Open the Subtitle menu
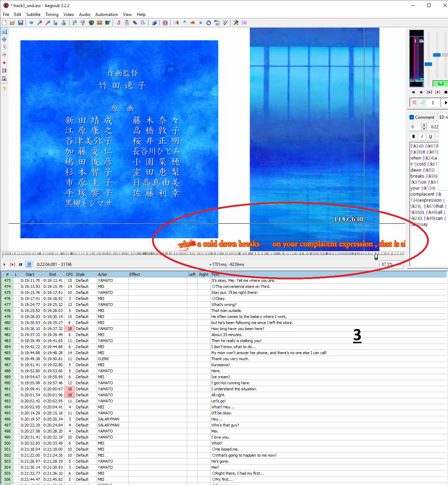This screenshot has width=448, height=485. coord(33,15)
